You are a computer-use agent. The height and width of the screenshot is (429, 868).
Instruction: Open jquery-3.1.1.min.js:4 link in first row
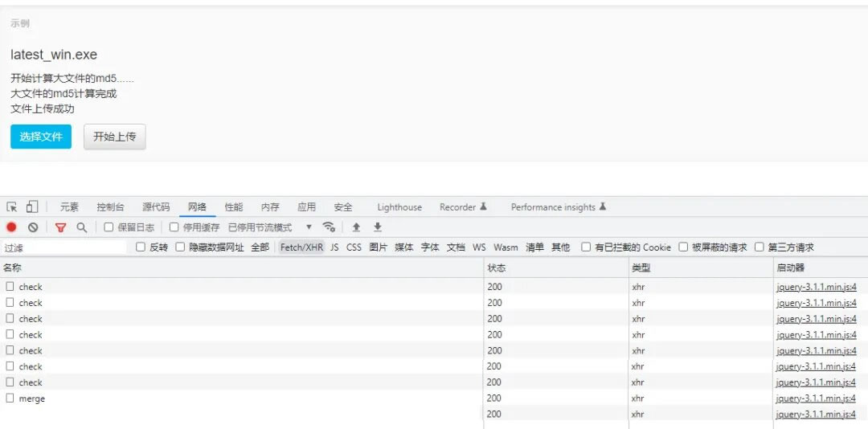coord(816,287)
